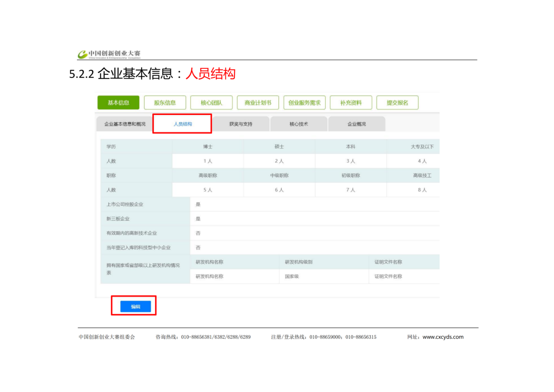This screenshot has height=392, width=554.
Task: Click the 博士 headcount cell showing 1人
Action: pyautogui.click(x=208, y=161)
